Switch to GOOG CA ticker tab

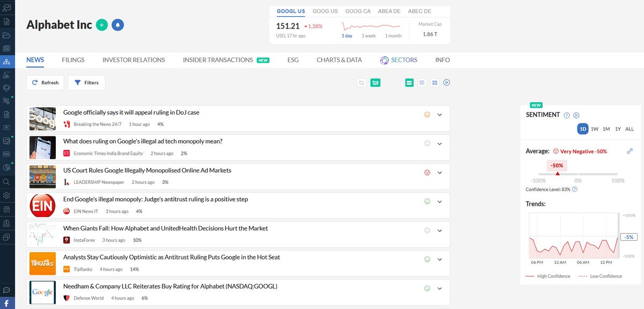[x=358, y=11]
